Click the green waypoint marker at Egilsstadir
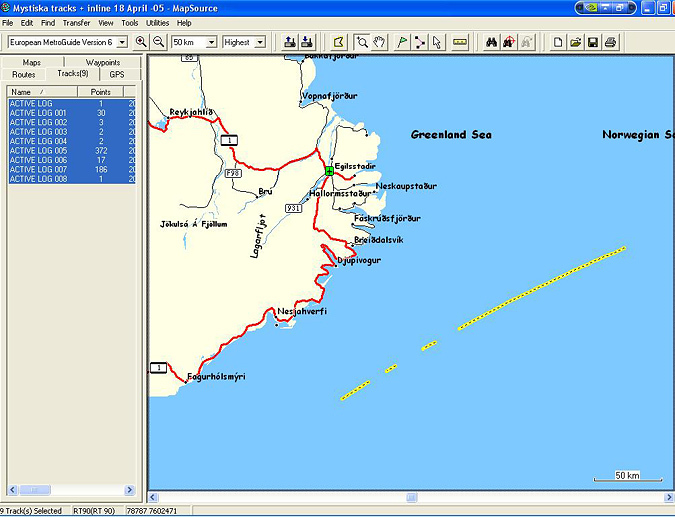 (329, 171)
